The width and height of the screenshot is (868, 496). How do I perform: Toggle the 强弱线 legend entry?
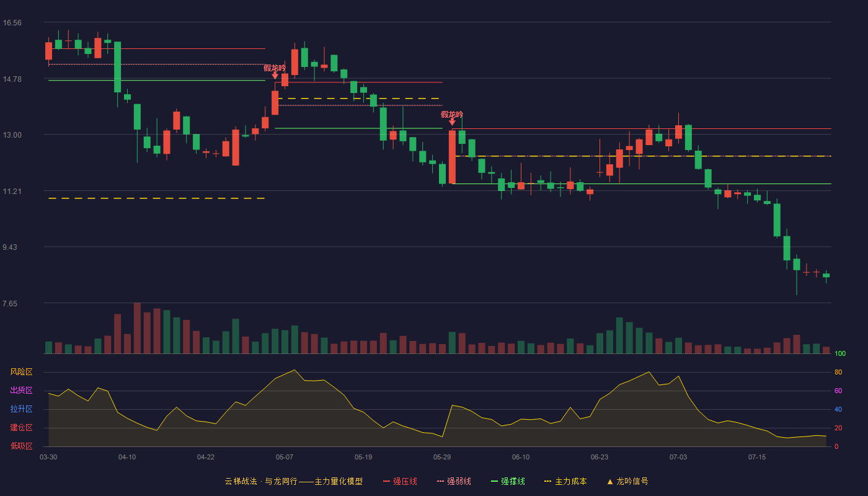coord(454,481)
